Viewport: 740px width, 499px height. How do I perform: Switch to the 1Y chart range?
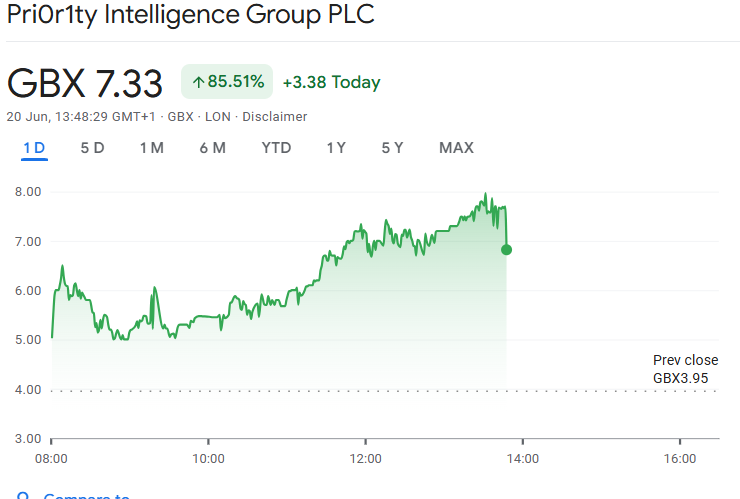point(336,148)
